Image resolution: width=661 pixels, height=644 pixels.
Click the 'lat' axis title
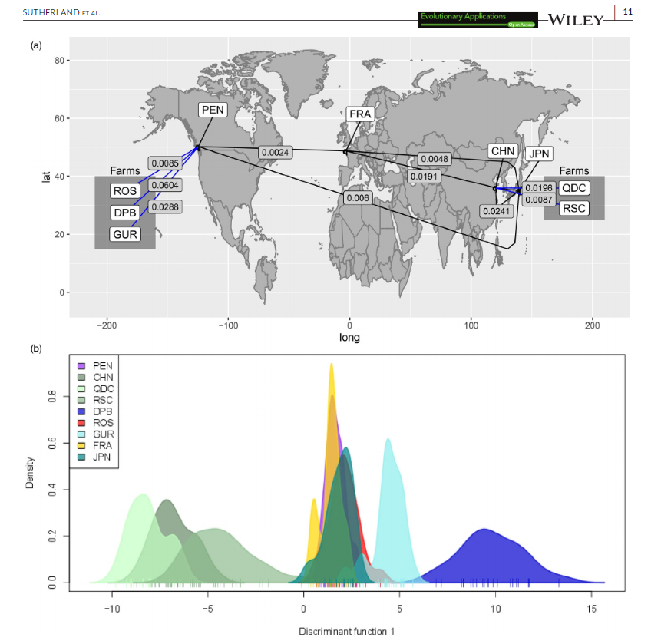pos(46,177)
